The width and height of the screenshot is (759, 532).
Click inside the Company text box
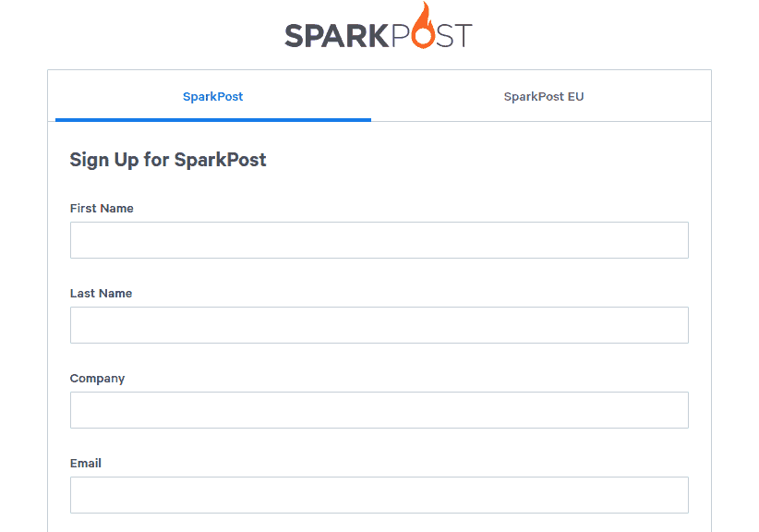pyautogui.click(x=379, y=410)
